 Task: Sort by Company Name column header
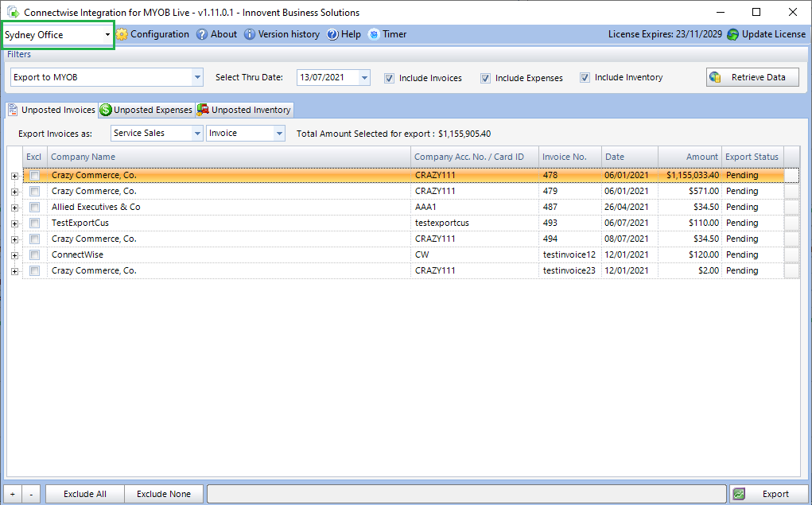pyautogui.click(x=229, y=157)
